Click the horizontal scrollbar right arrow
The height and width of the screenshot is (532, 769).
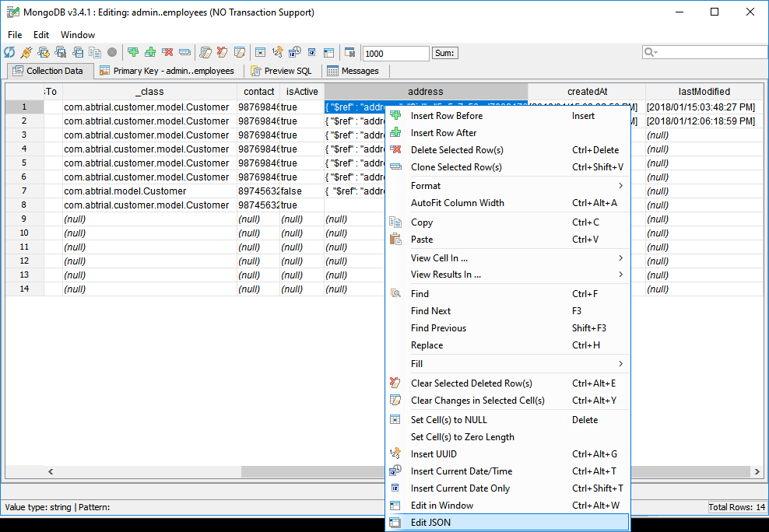757,472
